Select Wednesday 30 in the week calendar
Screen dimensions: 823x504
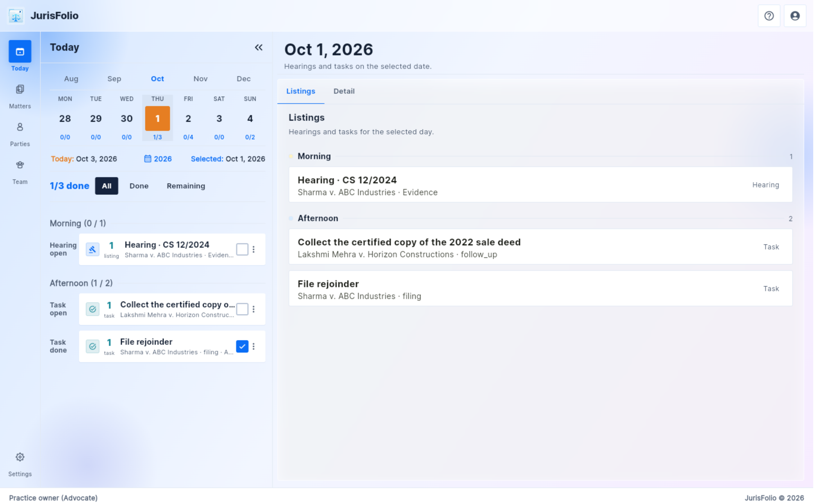tap(126, 118)
